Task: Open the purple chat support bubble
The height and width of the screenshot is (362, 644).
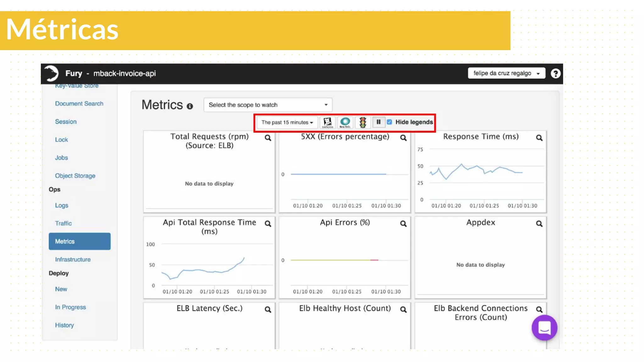Action: tap(544, 328)
